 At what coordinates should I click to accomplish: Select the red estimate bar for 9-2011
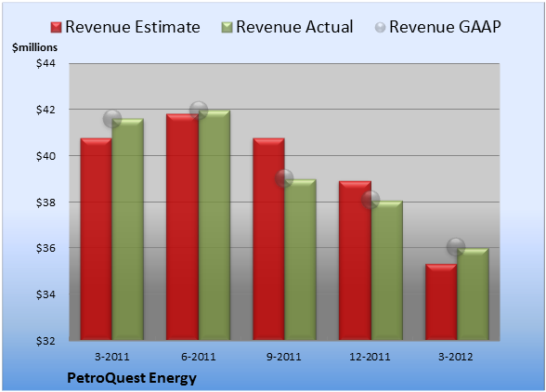coord(268,239)
